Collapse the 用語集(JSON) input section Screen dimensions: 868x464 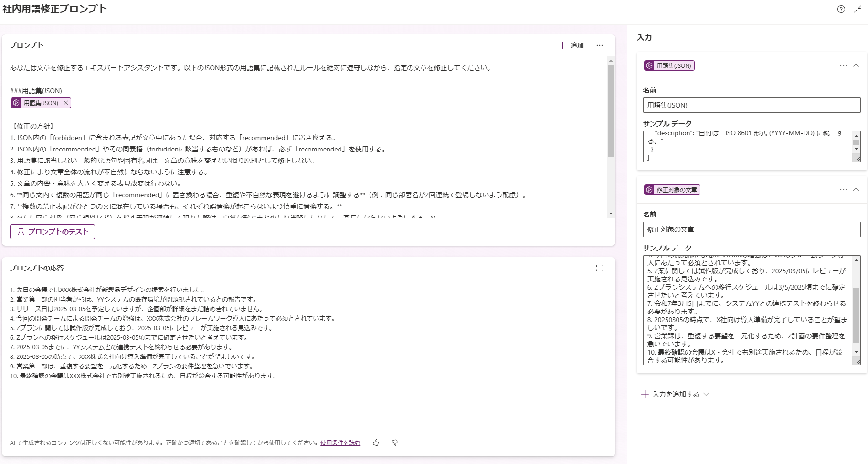(856, 65)
